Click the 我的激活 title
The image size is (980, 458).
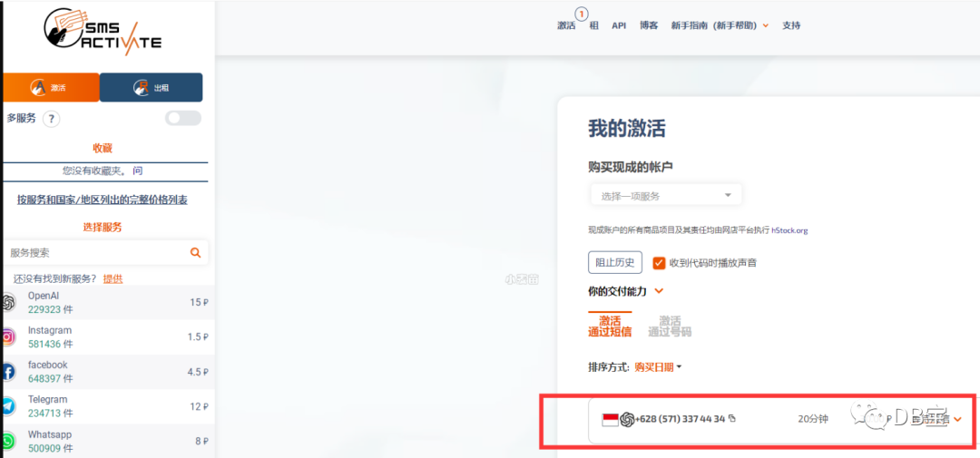(x=627, y=129)
